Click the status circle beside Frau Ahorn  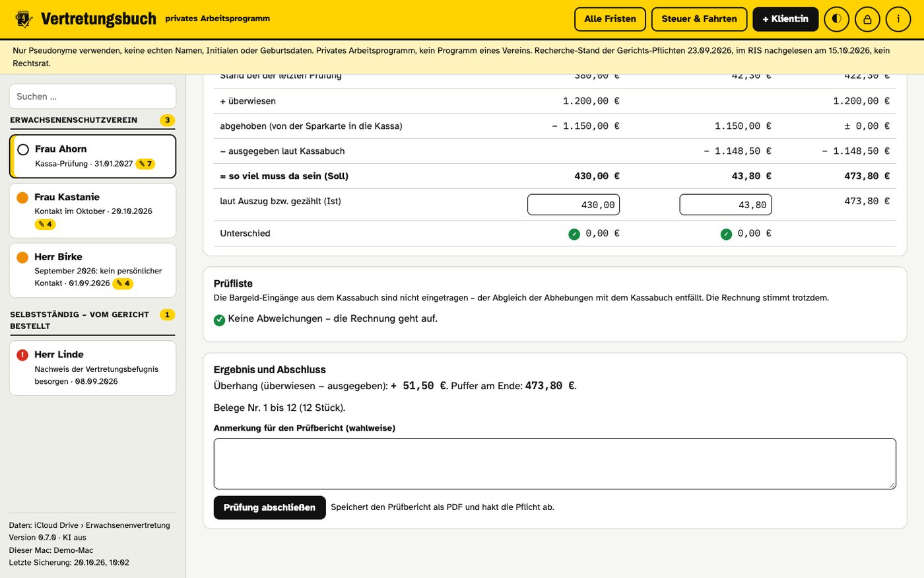(x=23, y=149)
